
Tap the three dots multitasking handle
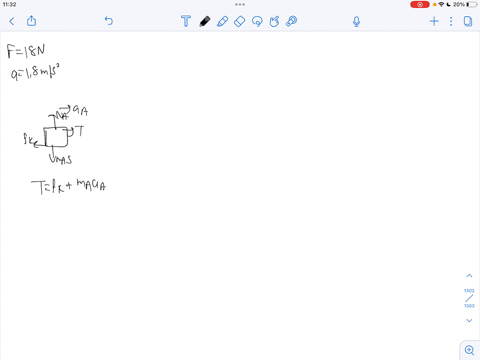pos(240,4)
